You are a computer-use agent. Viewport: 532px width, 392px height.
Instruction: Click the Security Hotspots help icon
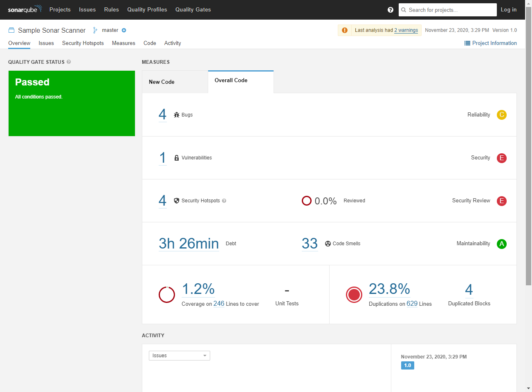[224, 201]
